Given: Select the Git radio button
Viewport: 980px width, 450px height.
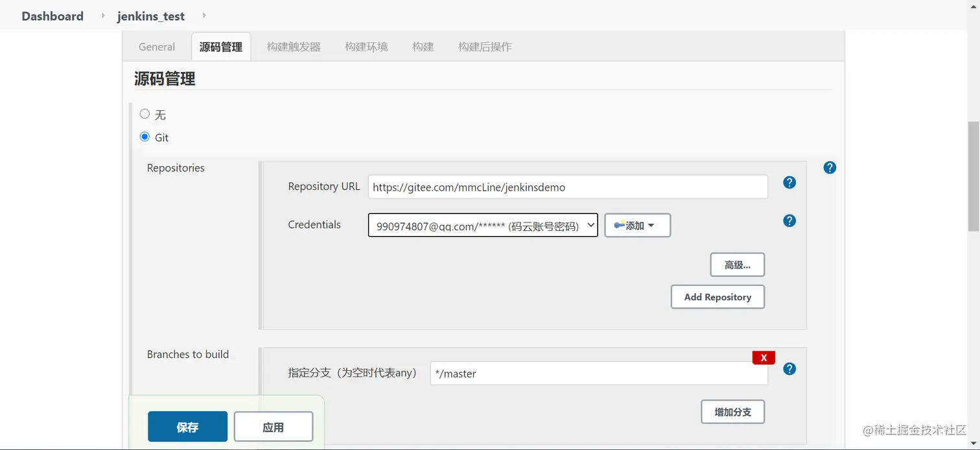Looking at the screenshot, I should point(145,137).
